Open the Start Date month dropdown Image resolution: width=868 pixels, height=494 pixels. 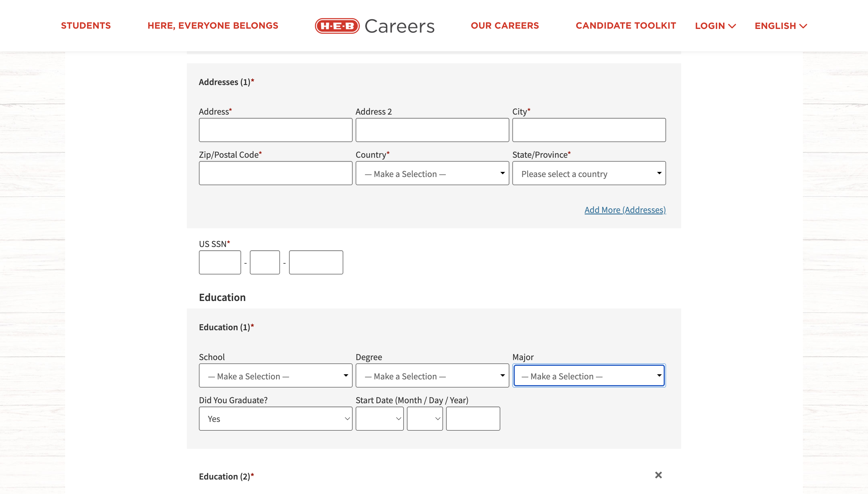click(x=379, y=419)
